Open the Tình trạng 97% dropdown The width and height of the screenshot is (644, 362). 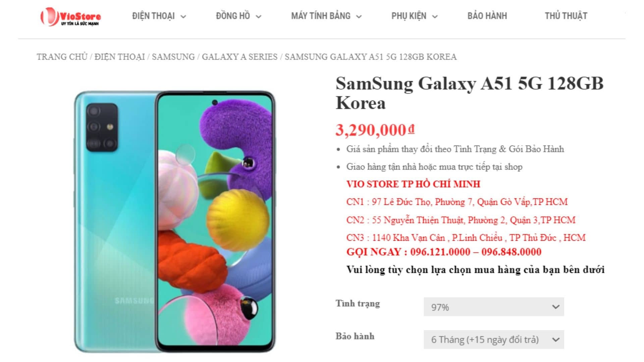tap(493, 307)
